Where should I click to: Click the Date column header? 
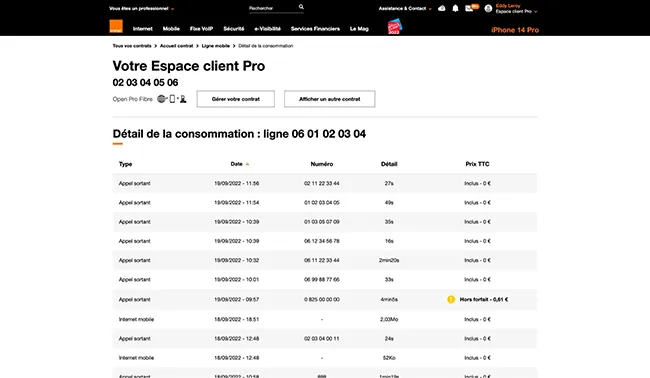236,164
